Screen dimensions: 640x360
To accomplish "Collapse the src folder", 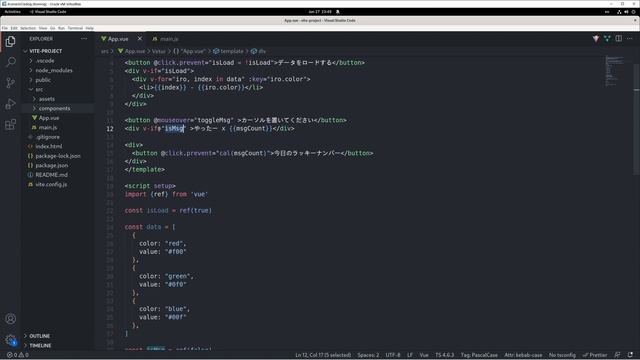I will 39,89.
